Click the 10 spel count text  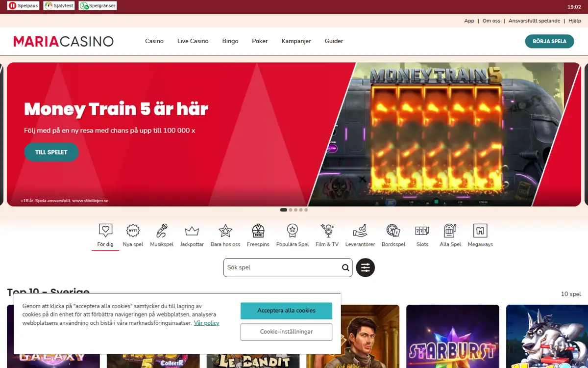tap(571, 294)
